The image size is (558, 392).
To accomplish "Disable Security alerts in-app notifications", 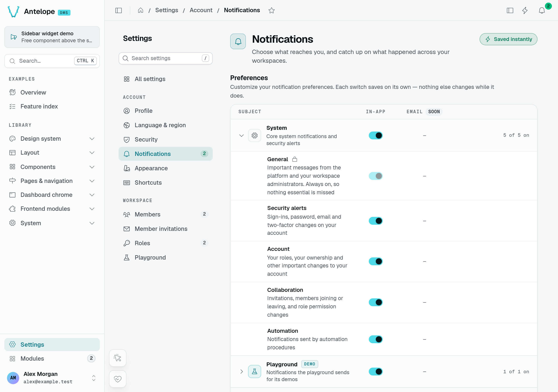I will 376,221.
